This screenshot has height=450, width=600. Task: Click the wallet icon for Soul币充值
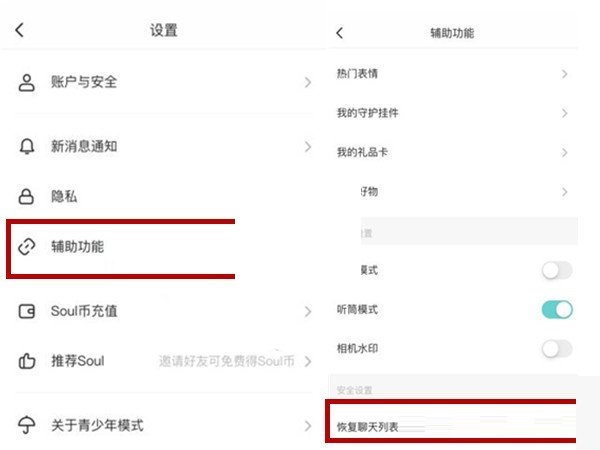(x=27, y=311)
